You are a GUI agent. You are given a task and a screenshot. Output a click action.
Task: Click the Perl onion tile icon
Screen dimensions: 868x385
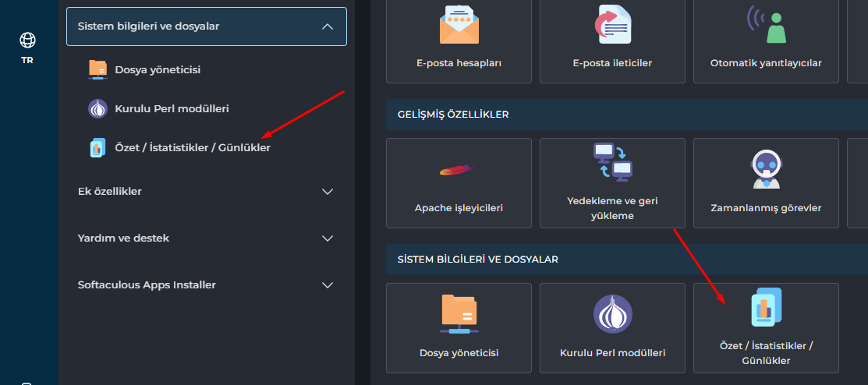click(613, 313)
